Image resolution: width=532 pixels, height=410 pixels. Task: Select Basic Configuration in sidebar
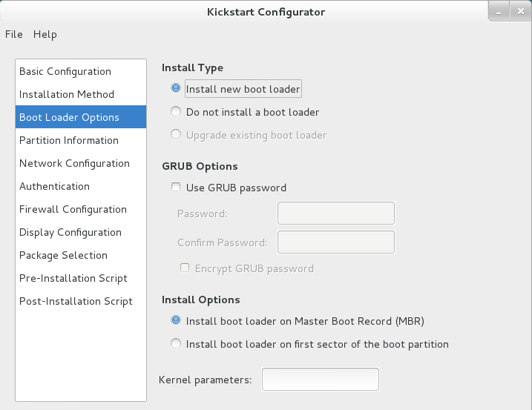(x=65, y=71)
